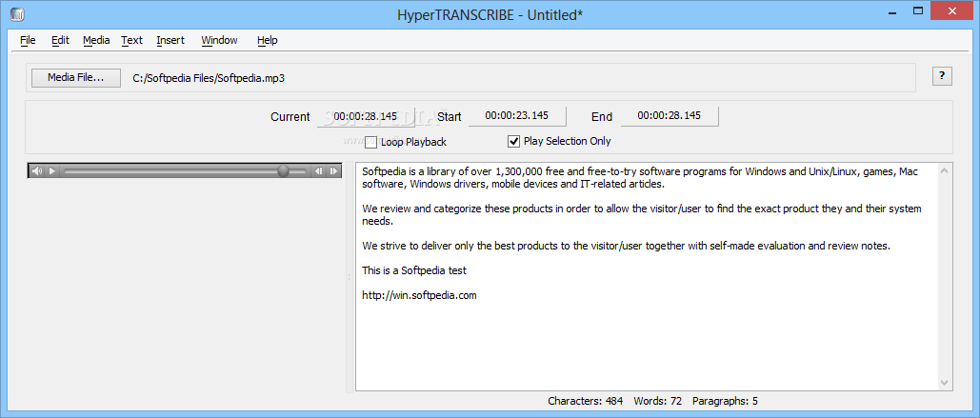Viewport: 980px width, 418px height.
Task: Click the HyperTRANSCRIBE app icon in title bar
Action: click(17, 14)
